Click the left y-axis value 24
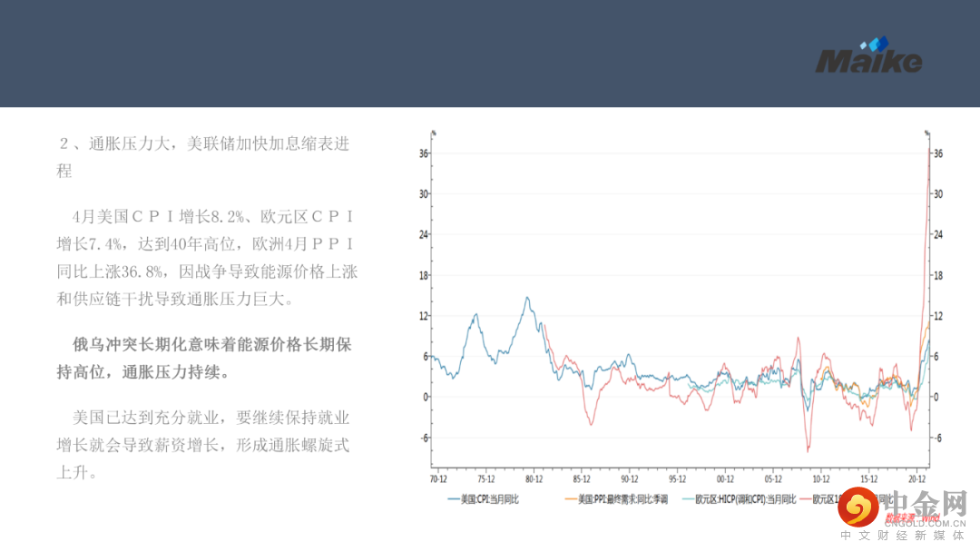 [x=423, y=234]
